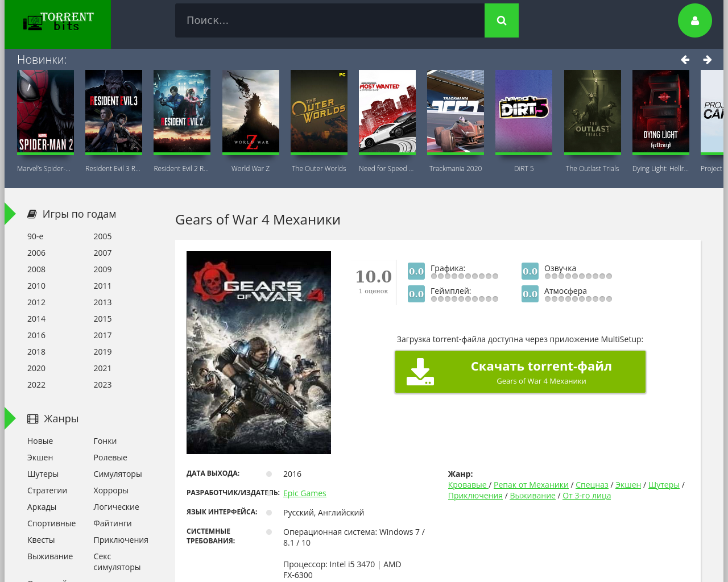This screenshot has width=728, height=582.
Task: Open the Спецназ genre link
Action: (592, 485)
